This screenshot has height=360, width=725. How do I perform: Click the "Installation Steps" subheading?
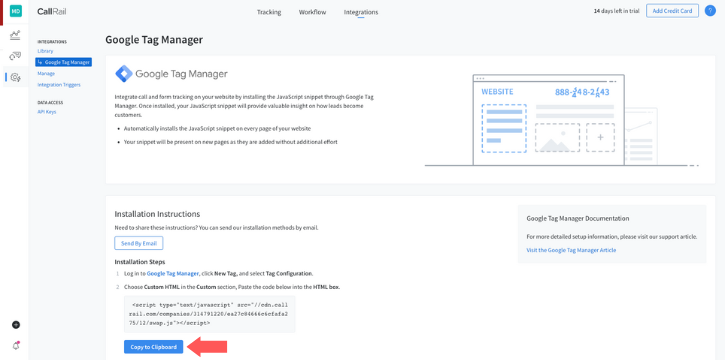(x=140, y=262)
